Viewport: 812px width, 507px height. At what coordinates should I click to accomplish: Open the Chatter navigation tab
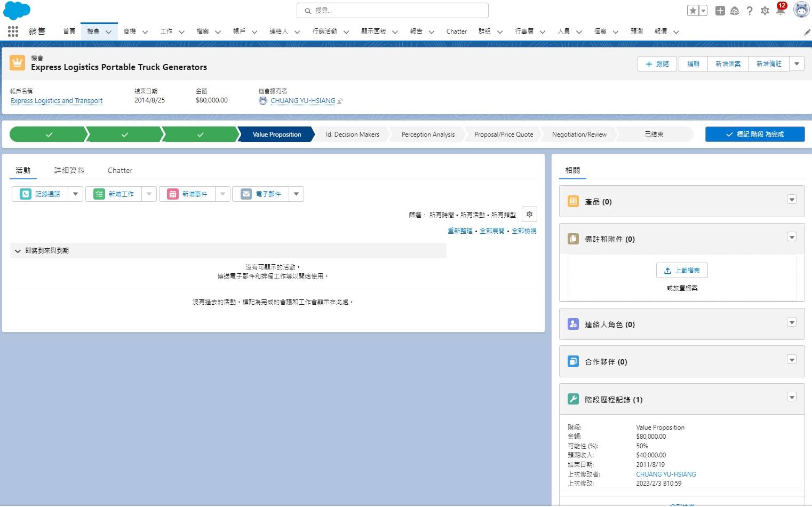[457, 31]
